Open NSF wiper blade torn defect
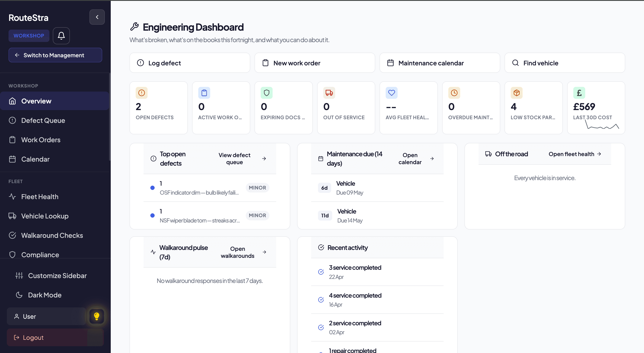This screenshot has width=644, height=353. 210,215
